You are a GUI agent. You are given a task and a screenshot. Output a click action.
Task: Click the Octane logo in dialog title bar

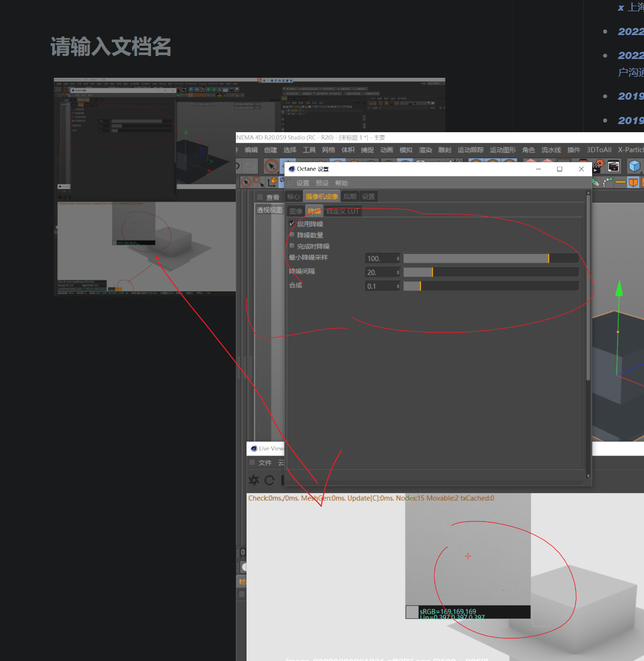(292, 169)
